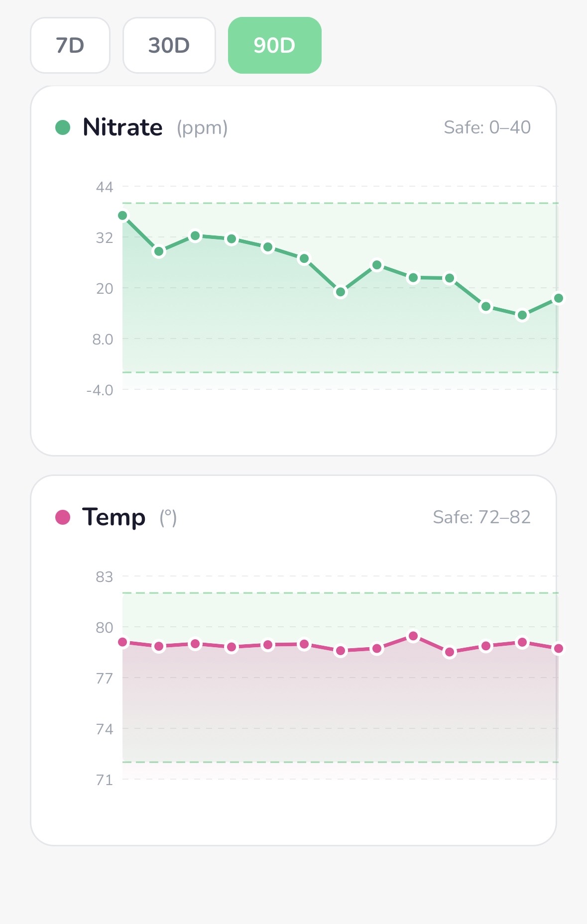Click the final Nitrate data point
Screen dimensions: 587x924
click(x=558, y=298)
